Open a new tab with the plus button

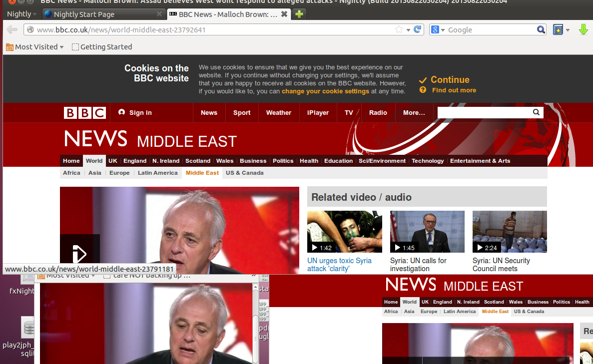(x=299, y=14)
